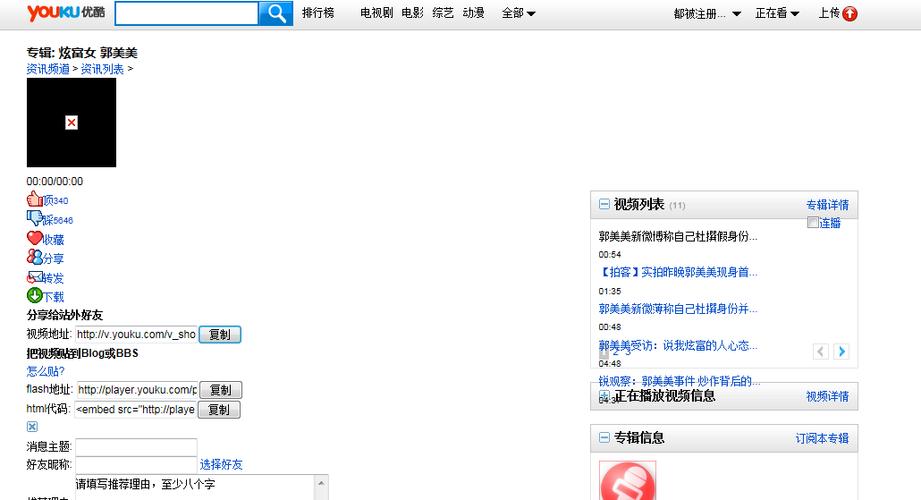Viewport: 921px width, 500px height.
Task: Click the html代码 embed field
Action: (135, 410)
